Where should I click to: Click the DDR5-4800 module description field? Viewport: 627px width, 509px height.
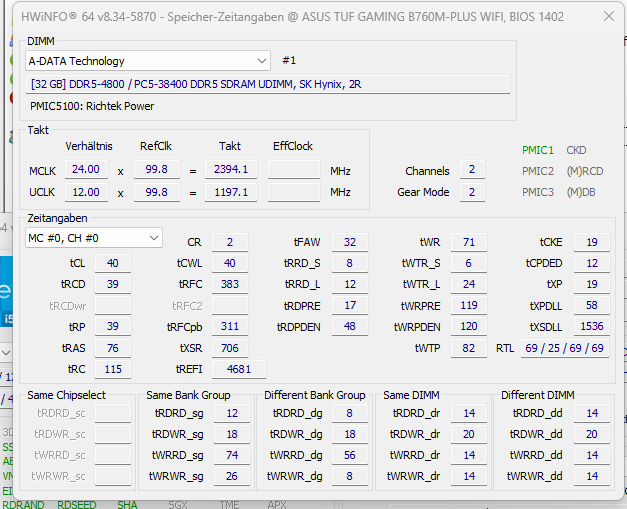pos(268,84)
